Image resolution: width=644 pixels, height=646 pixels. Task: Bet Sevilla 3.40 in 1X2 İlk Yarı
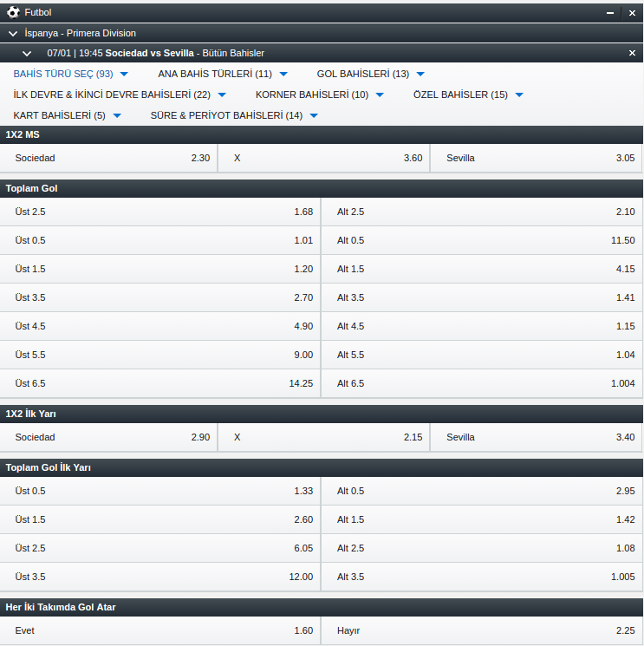tap(537, 438)
